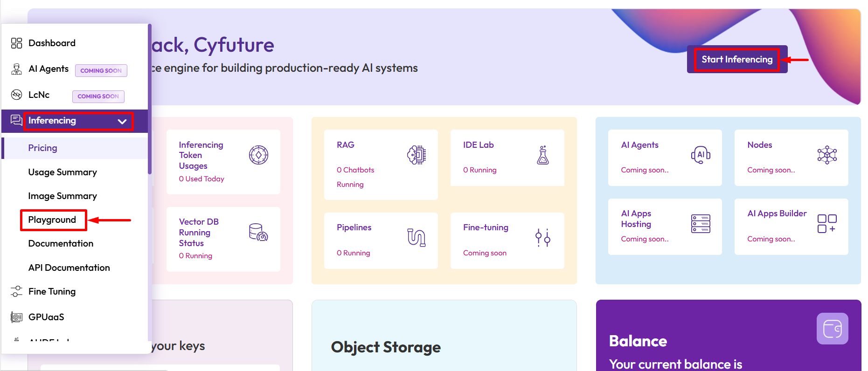This screenshot has width=868, height=371.
Task: Click the Nodes network icon
Action: (x=826, y=155)
